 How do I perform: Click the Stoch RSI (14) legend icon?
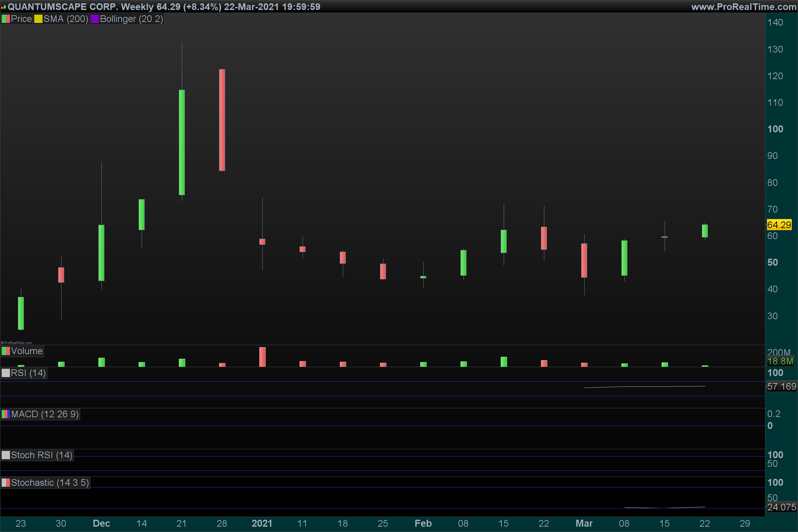click(x=6, y=455)
